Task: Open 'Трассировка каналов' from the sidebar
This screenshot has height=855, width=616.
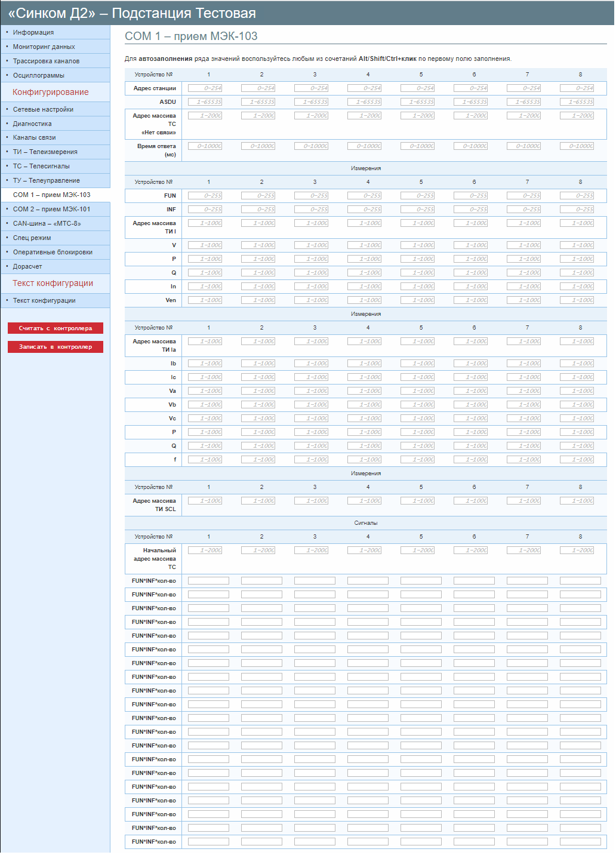Action: click(x=46, y=61)
